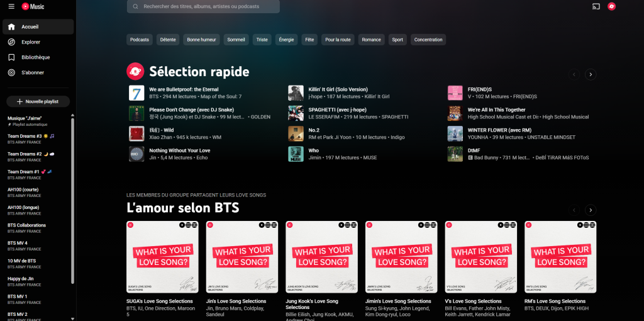Show next L'amour selon BTS playlists
Screen dimensions: 644x321
[x=590, y=210]
